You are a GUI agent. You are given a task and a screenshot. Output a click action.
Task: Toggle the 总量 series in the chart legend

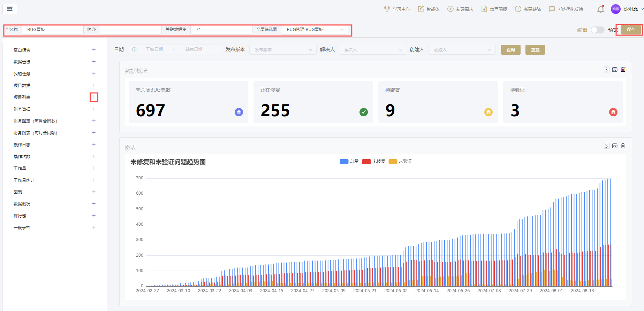349,161
